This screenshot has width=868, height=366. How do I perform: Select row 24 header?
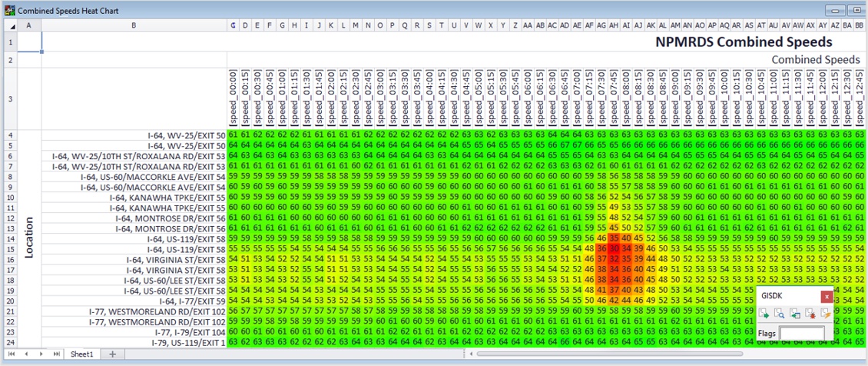[12, 343]
